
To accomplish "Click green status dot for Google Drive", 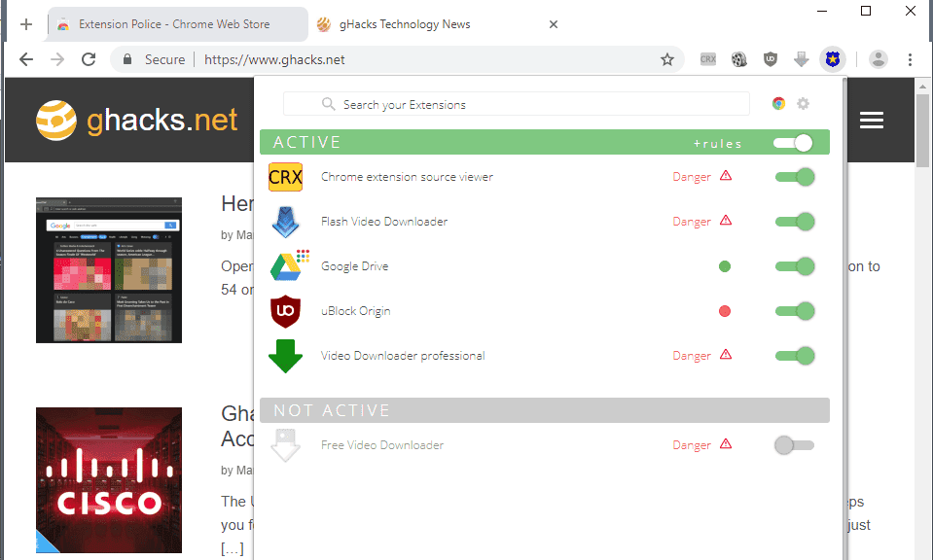I will tap(725, 266).
